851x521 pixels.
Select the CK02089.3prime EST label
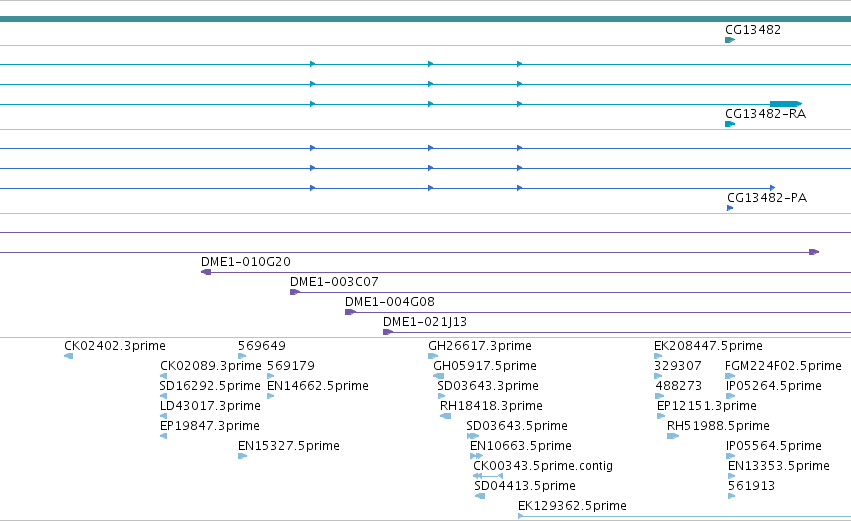pos(211,366)
